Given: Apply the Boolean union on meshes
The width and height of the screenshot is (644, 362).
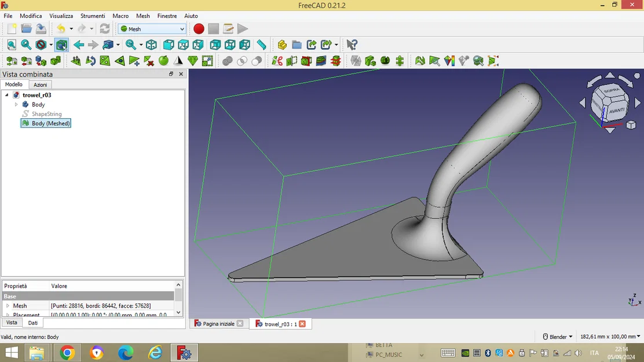Looking at the screenshot, I should [227, 60].
